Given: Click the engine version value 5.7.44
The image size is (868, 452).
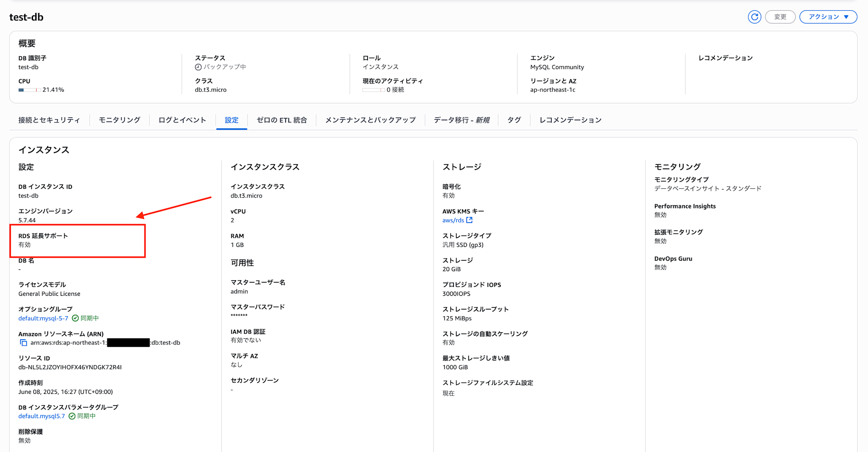Looking at the screenshot, I should 27,220.
